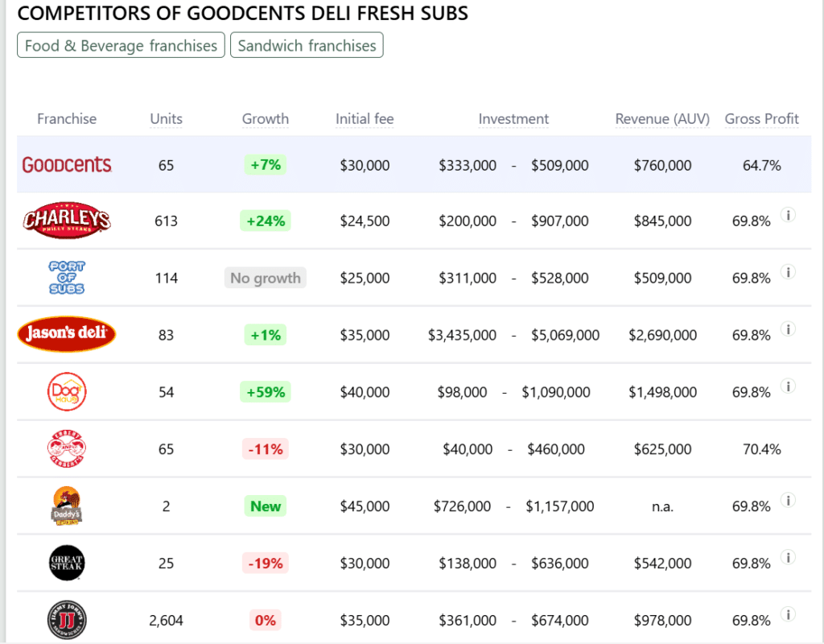Open Sandwich franchises tag
The image size is (824, 644).
coord(307,45)
